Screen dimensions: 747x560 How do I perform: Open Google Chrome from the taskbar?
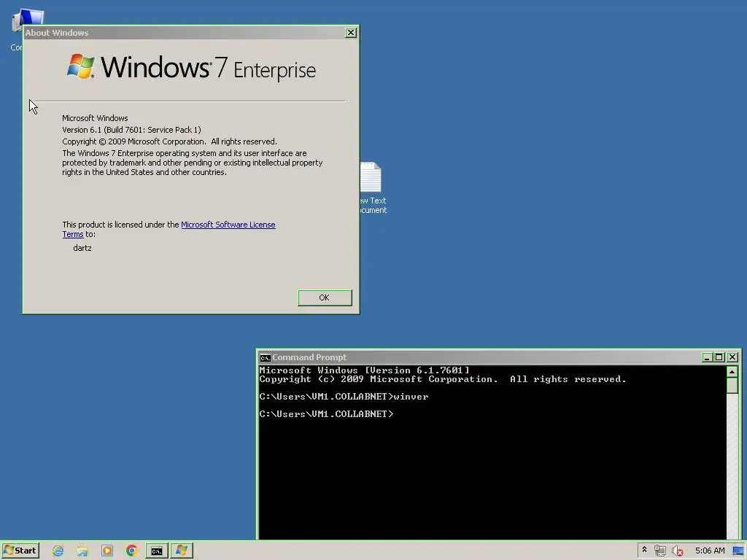(x=132, y=551)
